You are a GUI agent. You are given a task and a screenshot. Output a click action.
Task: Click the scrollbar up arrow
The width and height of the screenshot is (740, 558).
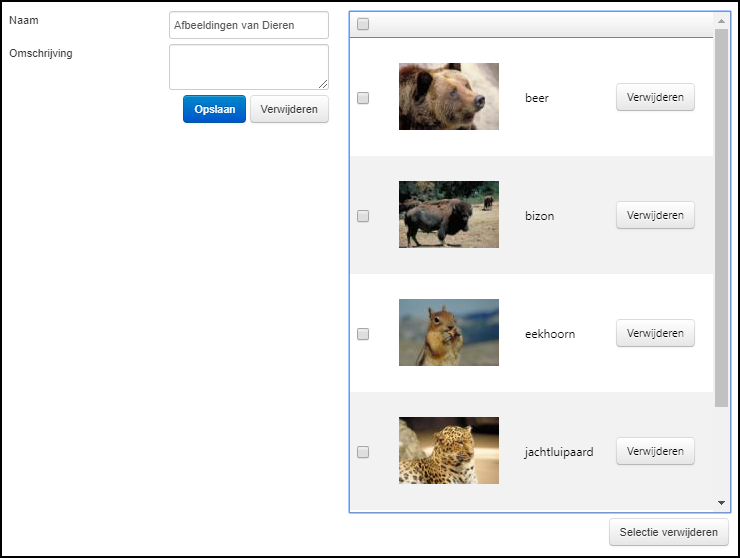click(x=721, y=21)
